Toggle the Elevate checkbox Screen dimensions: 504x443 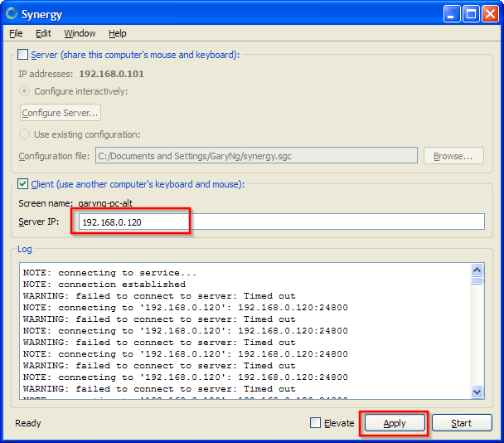(x=315, y=423)
